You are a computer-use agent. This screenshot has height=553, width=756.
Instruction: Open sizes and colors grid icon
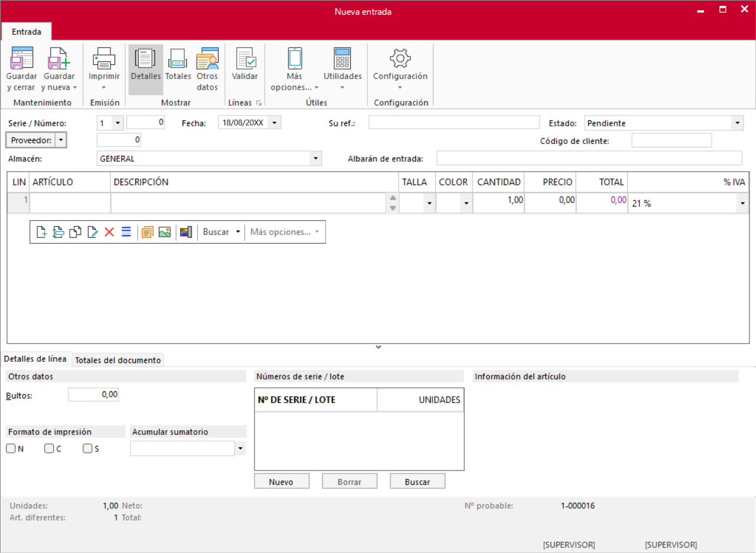[186, 232]
